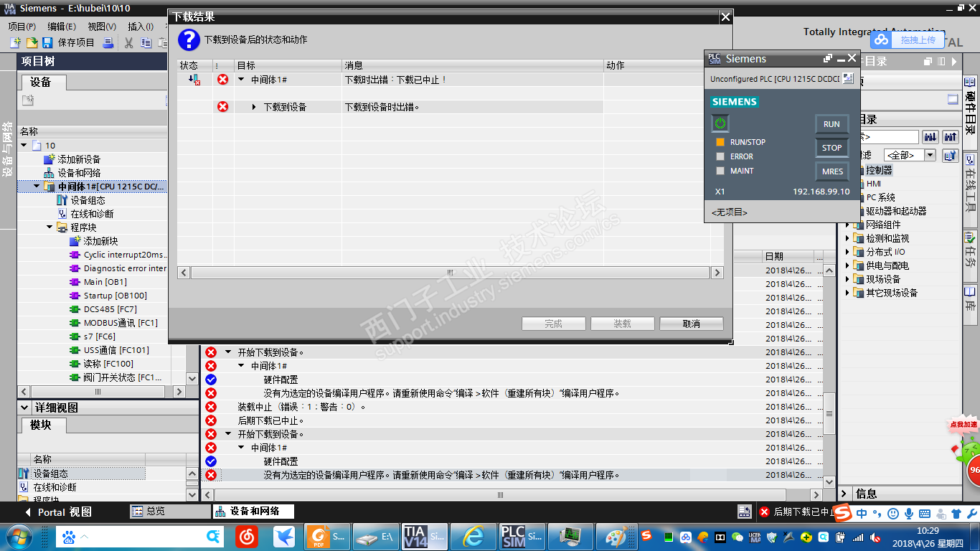Open the 项目(P) menu

pos(22,27)
